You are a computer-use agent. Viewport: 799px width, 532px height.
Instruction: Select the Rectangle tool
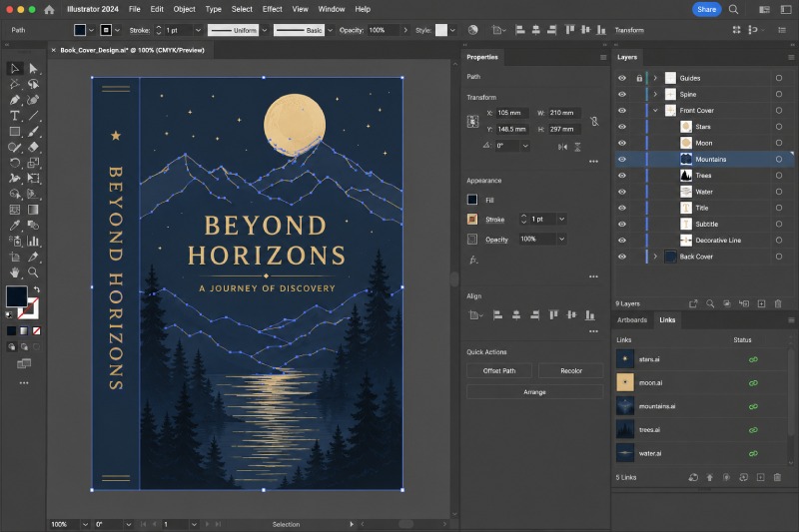click(x=14, y=132)
